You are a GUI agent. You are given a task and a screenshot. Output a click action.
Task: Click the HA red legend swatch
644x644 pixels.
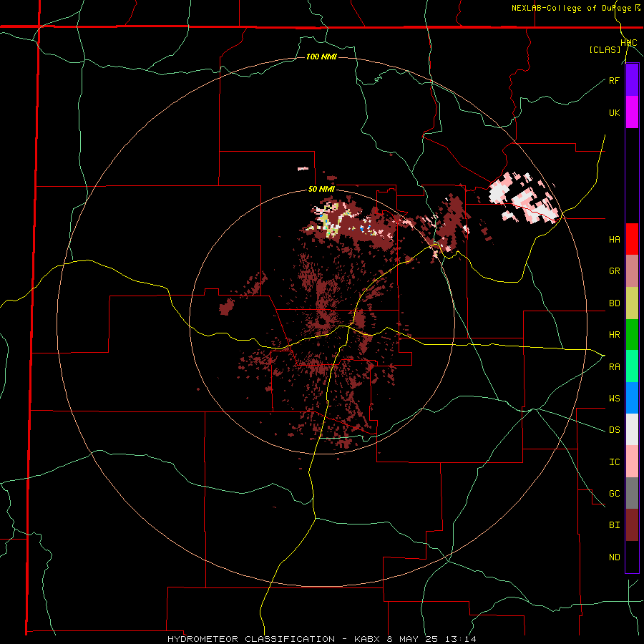[x=632, y=239]
